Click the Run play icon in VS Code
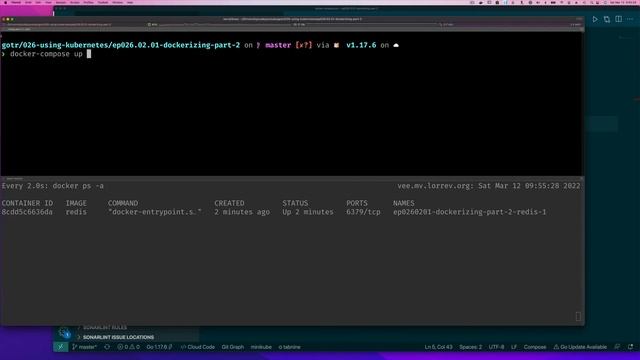 (x=595, y=19)
